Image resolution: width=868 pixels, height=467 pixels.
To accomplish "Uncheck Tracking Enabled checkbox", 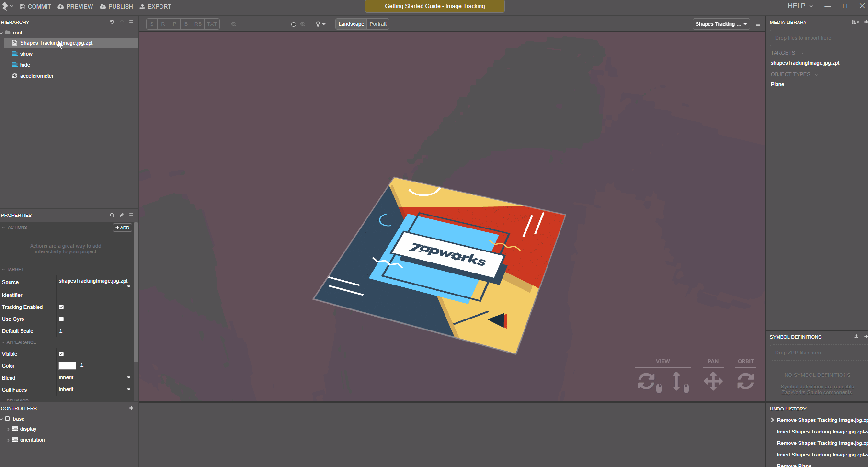I will coord(61,307).
